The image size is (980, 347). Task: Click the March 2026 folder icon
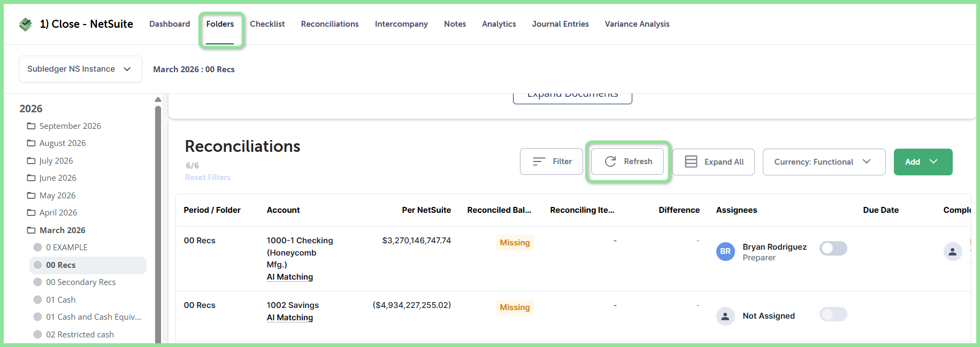32,230
